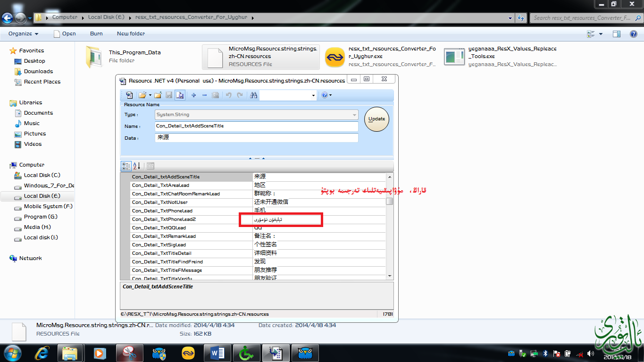This screenshot has width=644, height=362.
Task: Click the plus add resource icon
Action: (x=193, y=95)
